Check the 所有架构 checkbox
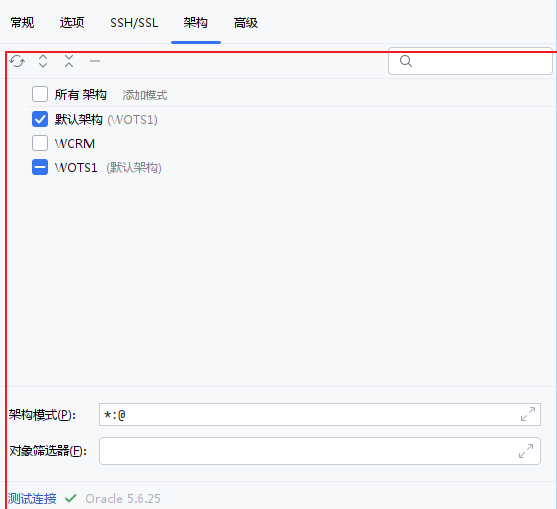This screenshot has height=509, width=557. click(40, 94)
